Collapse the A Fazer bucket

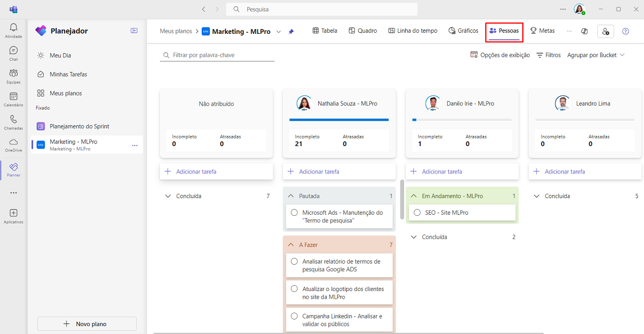(291, 245)
